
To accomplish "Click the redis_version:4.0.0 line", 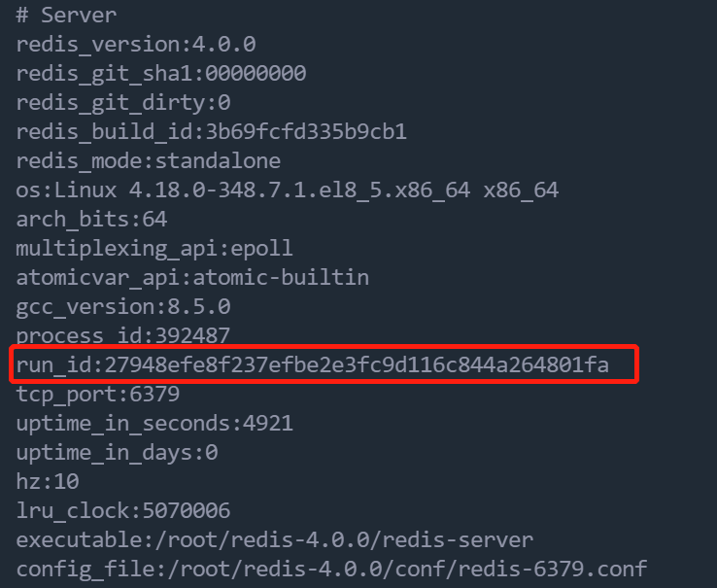I will click(x=135, y=45).
